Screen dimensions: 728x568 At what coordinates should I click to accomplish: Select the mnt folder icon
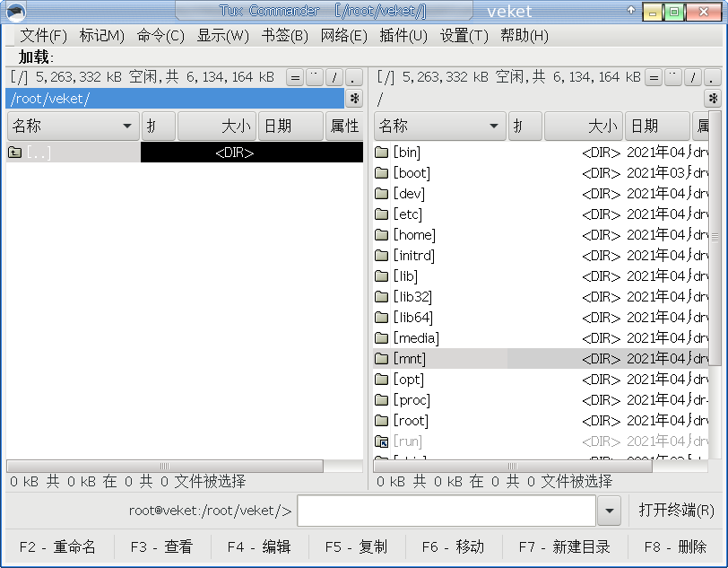[x=381, y=358]
